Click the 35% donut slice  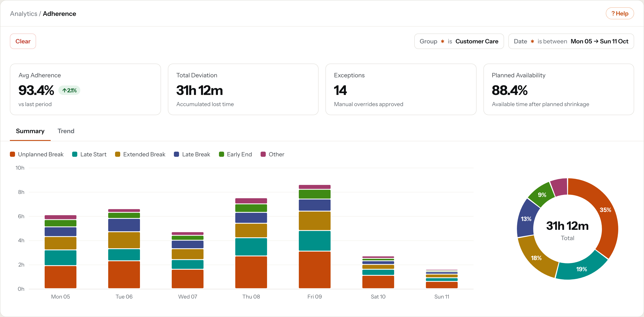[x=606, y=210]
